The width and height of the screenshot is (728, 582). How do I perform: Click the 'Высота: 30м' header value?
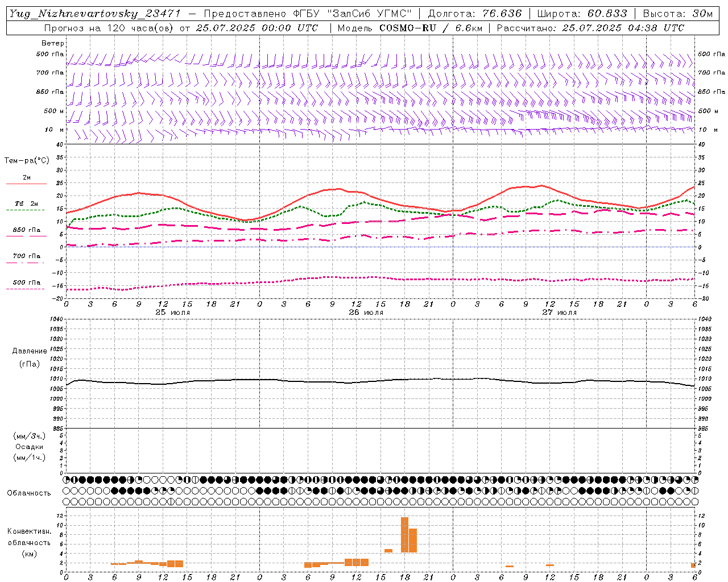point(677,14)
